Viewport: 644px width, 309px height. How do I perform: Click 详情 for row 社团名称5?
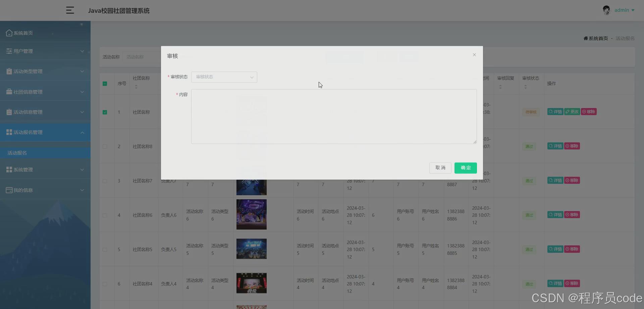(x=555, y=249)
